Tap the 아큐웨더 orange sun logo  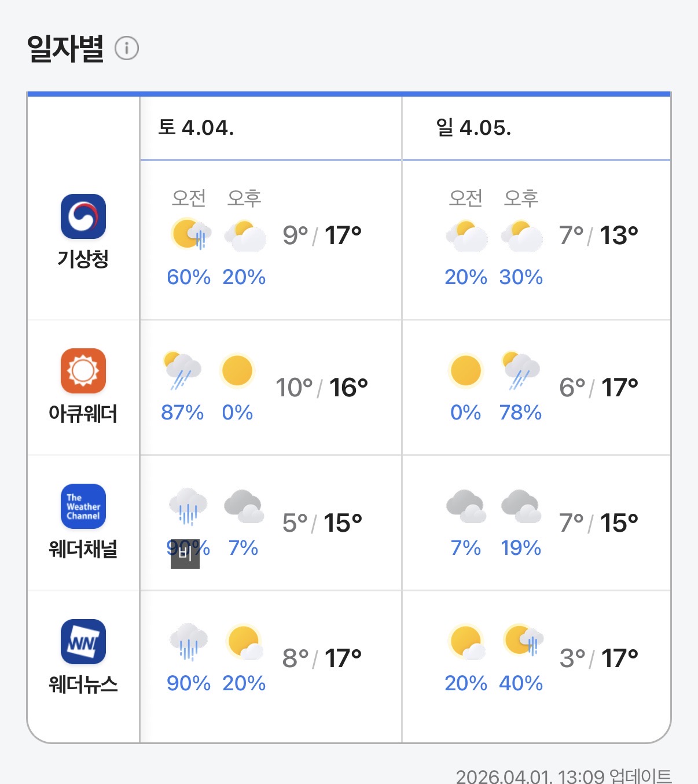pos(83,371)
